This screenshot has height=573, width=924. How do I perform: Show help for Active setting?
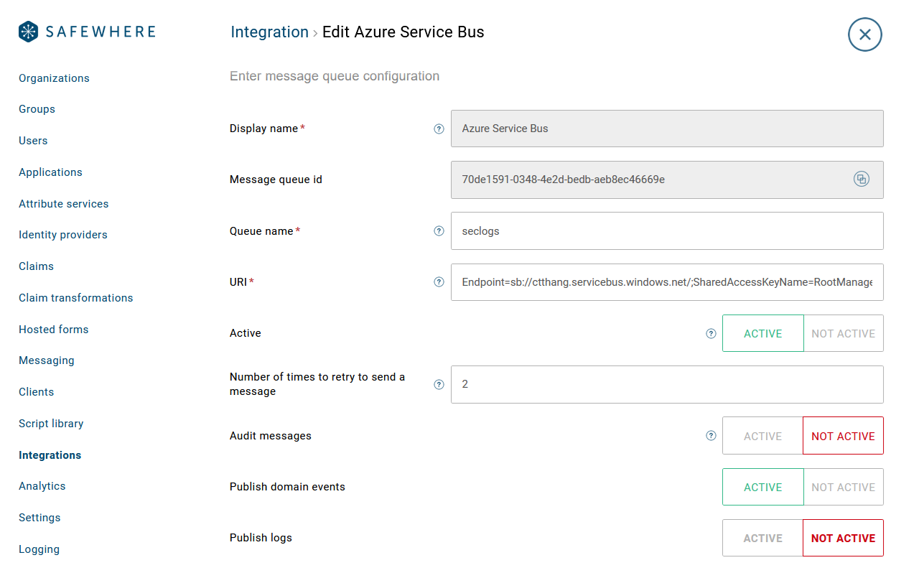(711, 333)
